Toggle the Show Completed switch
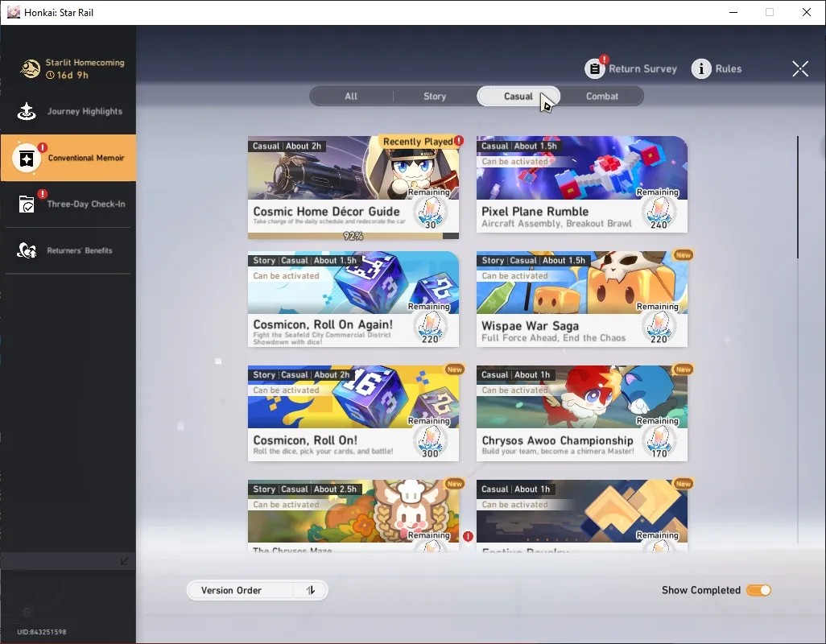 (758, 590)
